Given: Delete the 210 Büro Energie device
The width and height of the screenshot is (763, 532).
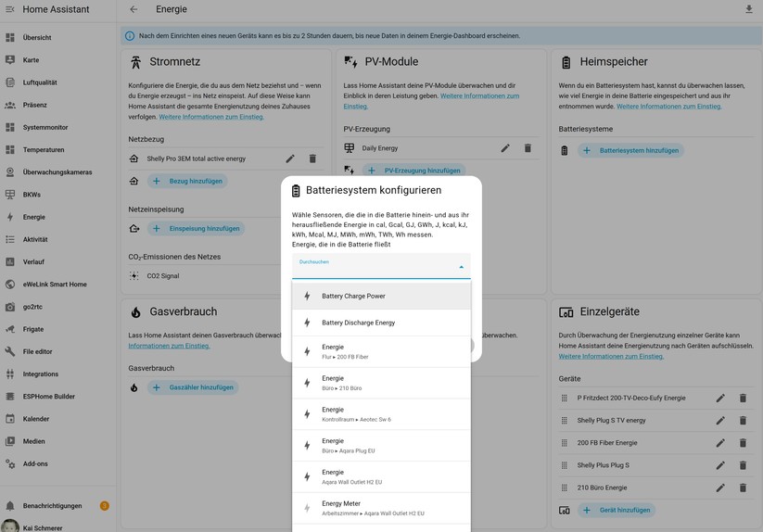Looking at the screenshot, I should click(x=743, y=488).
